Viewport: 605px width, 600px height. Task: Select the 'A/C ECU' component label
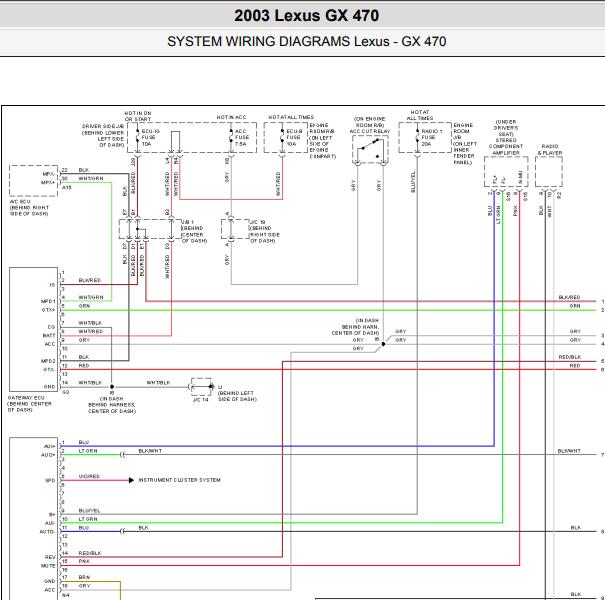[x=19, y=201]
